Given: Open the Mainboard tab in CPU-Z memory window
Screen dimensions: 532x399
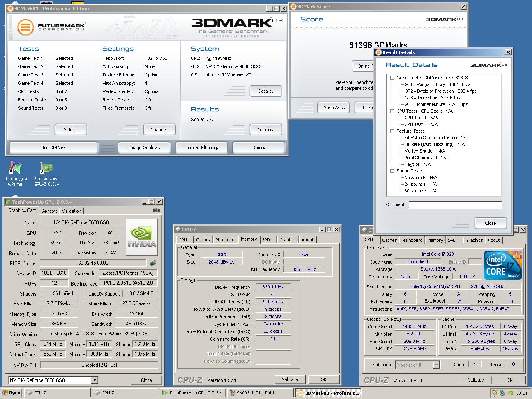Looking at the screenshot, I should point(226,240).
